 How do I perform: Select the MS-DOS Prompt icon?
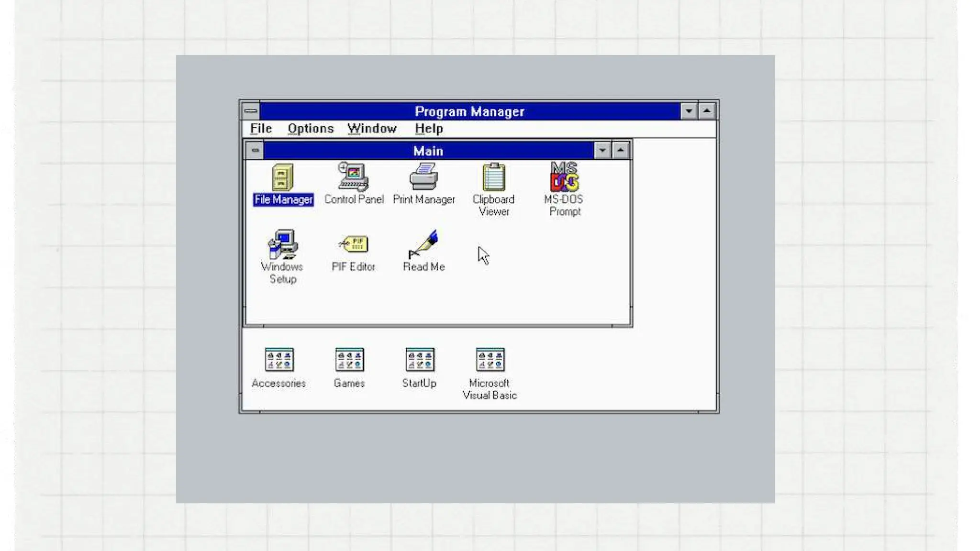point(564,176)
